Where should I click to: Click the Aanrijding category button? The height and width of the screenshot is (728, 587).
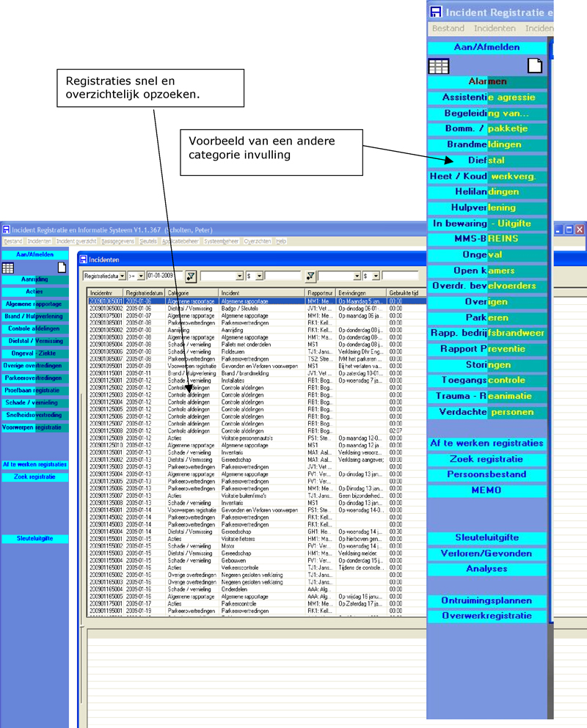tap(35, 279)
